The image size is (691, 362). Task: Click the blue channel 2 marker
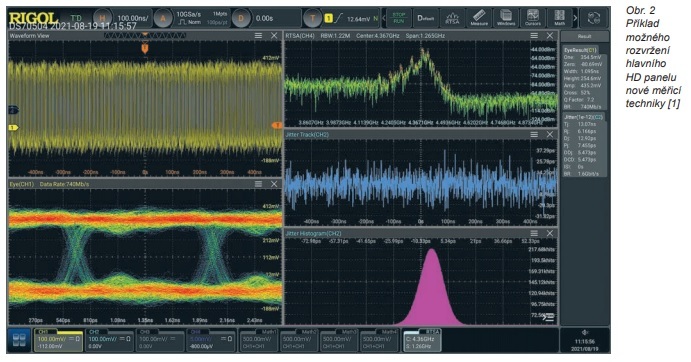[x=13, y=110]
